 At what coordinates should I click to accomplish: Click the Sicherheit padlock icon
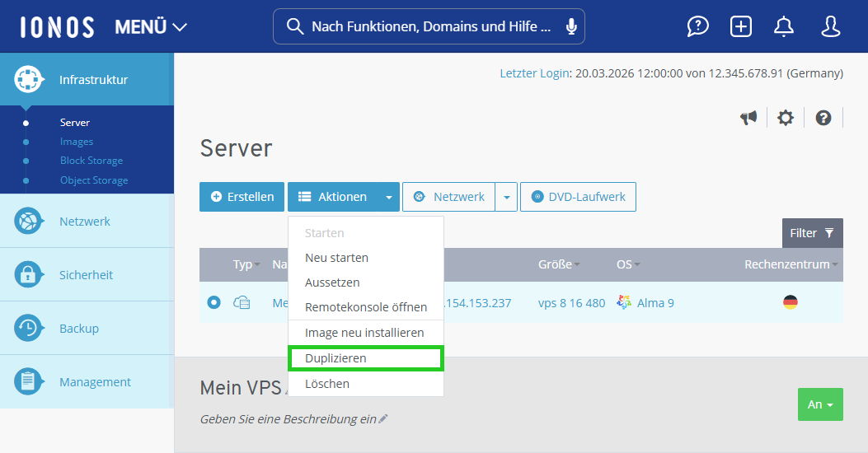tap(28, 275)
